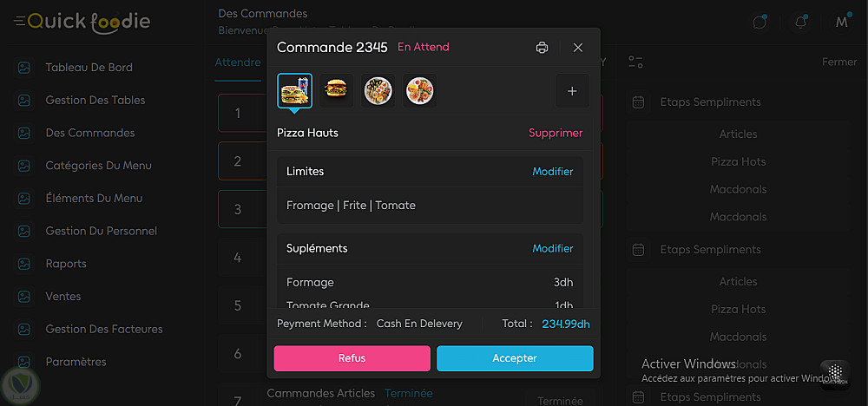This screenshot has width=868, height=406.
Task: Click the calendar icon beside first Etaps Sempliments
Action: (x=638, y=102)
